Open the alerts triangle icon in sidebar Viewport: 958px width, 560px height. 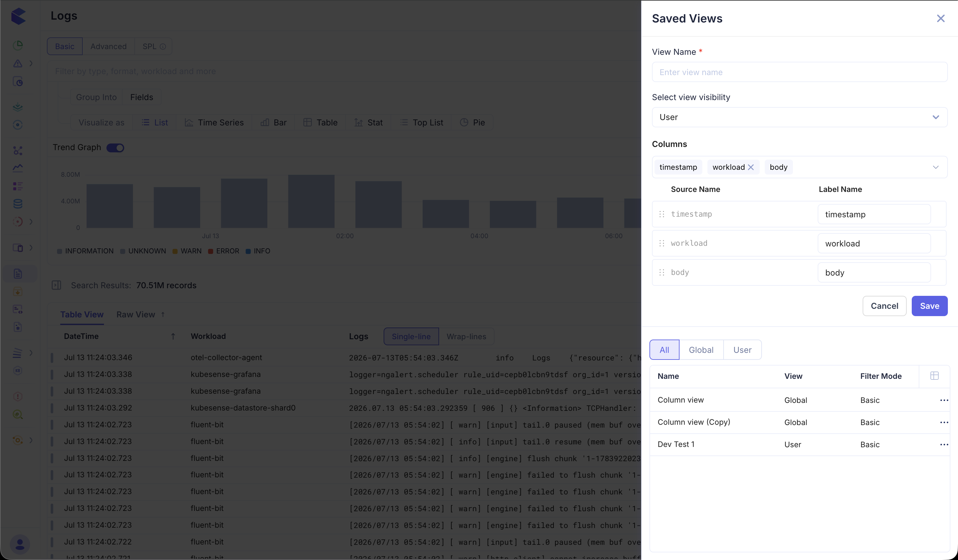coord(18,63)
